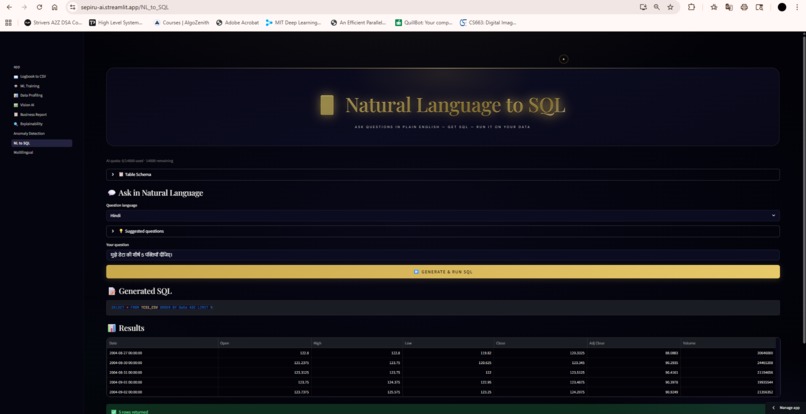Open MIT Deep Learning bookmark
This screenshot has width=806, height=414.
pos(294,23)
